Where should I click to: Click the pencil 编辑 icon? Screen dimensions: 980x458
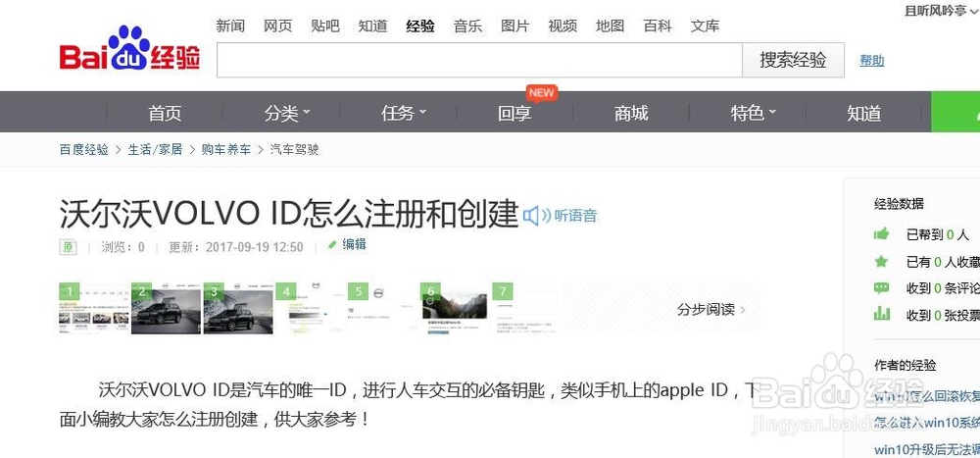pos(333,244)
